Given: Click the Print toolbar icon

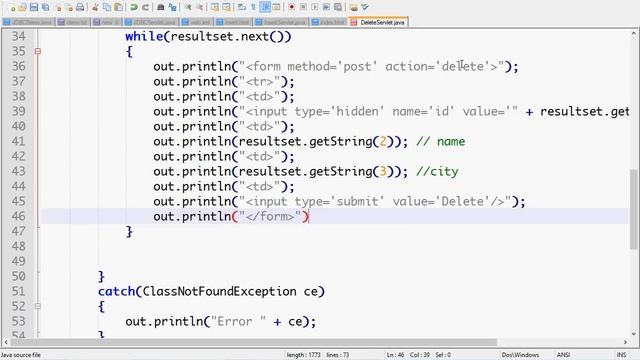Looking at the screenshot, I should [x=80, y=7].
